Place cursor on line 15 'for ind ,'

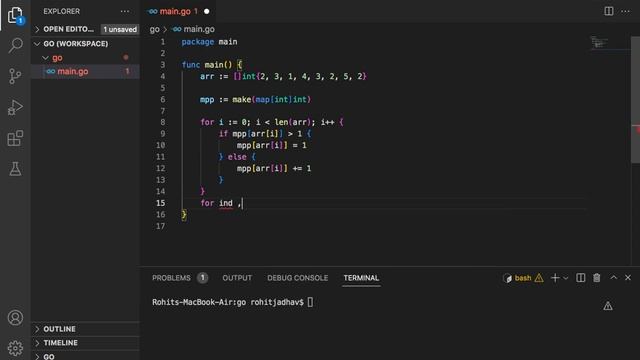[x=221, y=203]
